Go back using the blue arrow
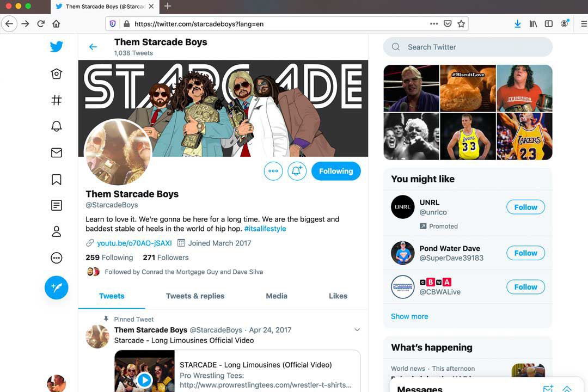The image size is (588, 392). click(93, 47)
